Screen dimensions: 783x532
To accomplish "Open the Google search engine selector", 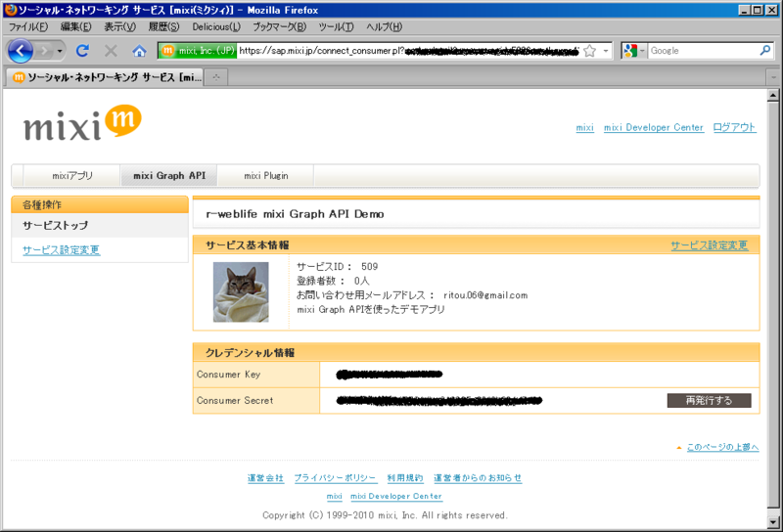I will 634,51.
